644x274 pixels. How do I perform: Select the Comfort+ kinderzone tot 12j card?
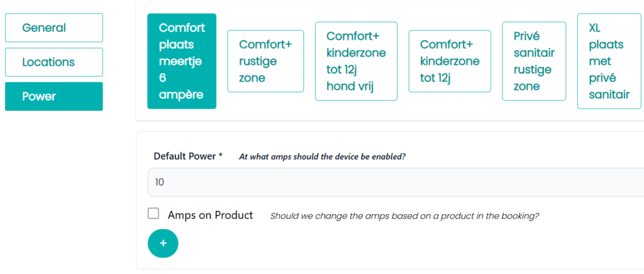[450, 61]
